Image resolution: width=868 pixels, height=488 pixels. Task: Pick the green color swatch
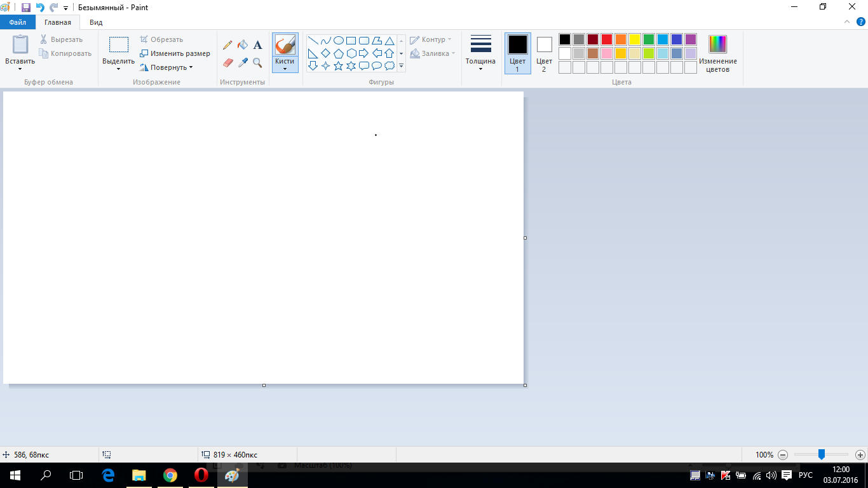click(649, 39)
